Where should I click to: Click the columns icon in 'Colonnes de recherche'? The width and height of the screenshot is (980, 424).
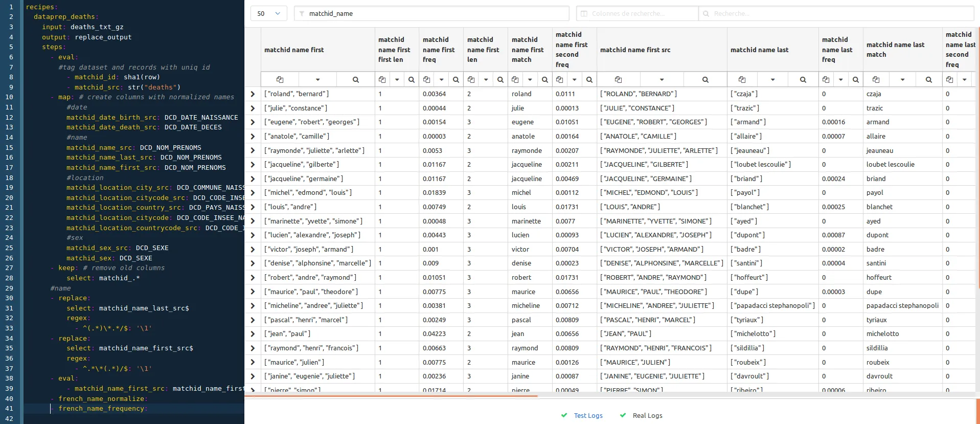pos(584,14)
